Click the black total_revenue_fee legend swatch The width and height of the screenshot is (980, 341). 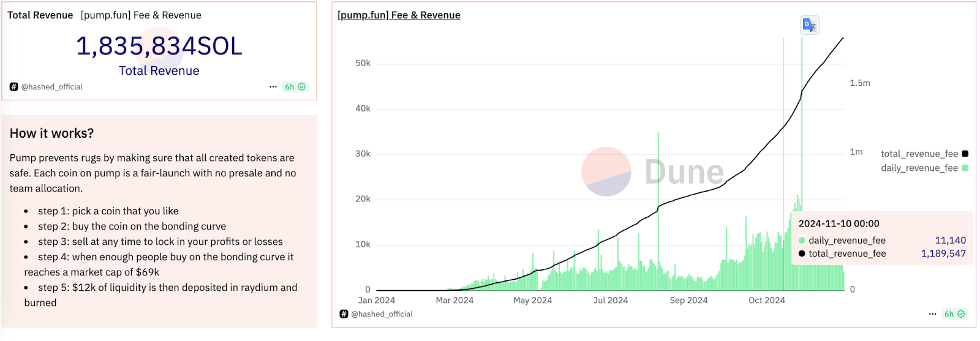coord(965,154)
